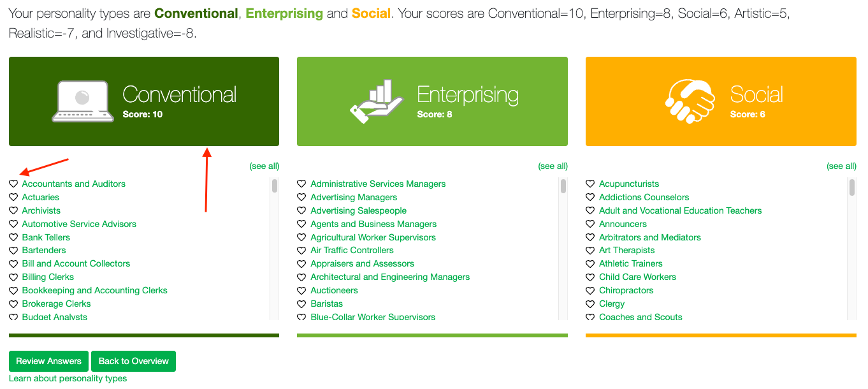Click the Conventional laptop icon
Viewport: 868px width, 389px height.
(82, 101)
